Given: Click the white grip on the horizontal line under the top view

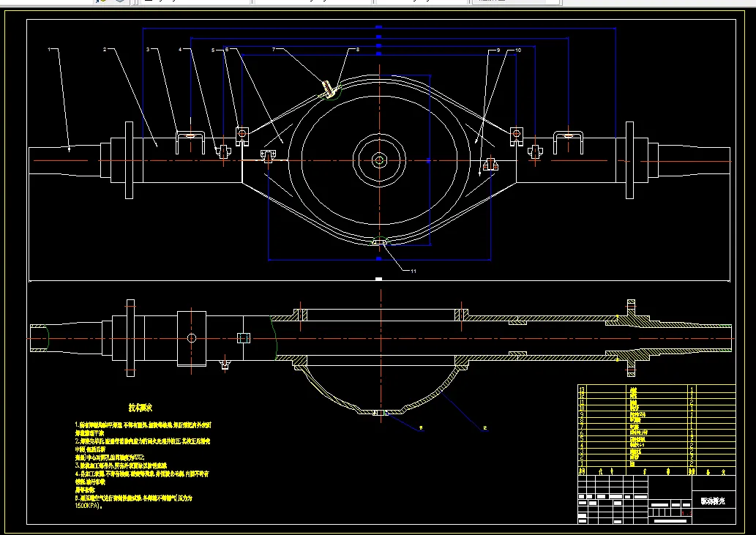Looking at the screenshot, I should click(x=379, y=279).
